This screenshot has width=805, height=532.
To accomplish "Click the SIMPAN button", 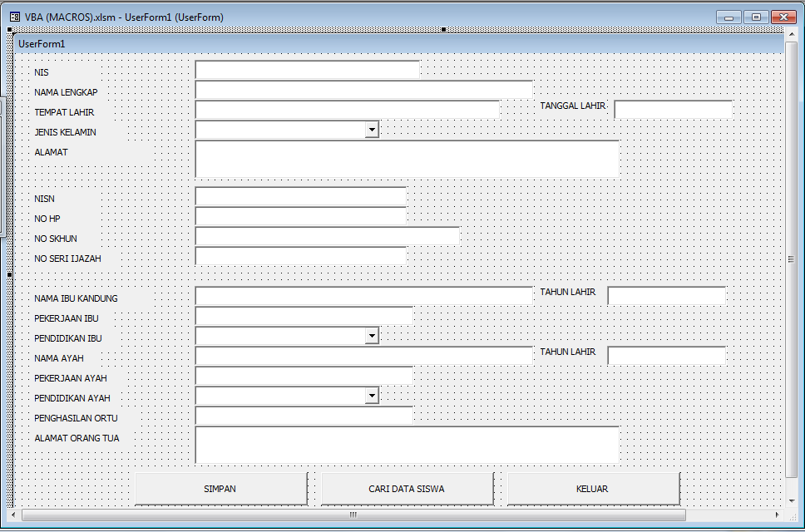I will coord(220,489).
